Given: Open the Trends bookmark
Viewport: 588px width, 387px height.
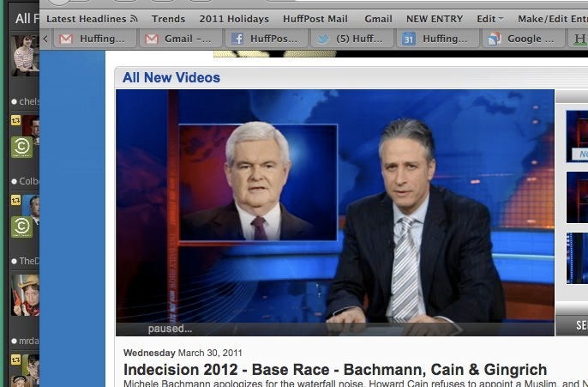Looking at the screenshot, I should pos(168,19).
